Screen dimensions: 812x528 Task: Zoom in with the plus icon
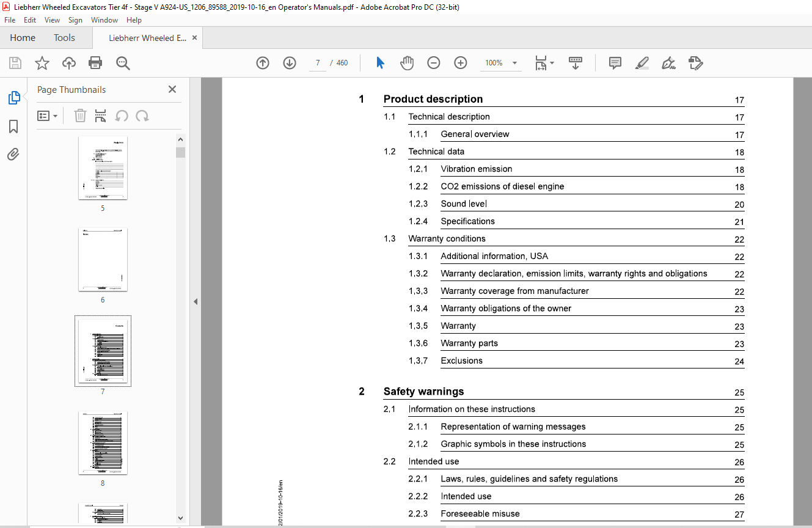click(x=461, y=63)
